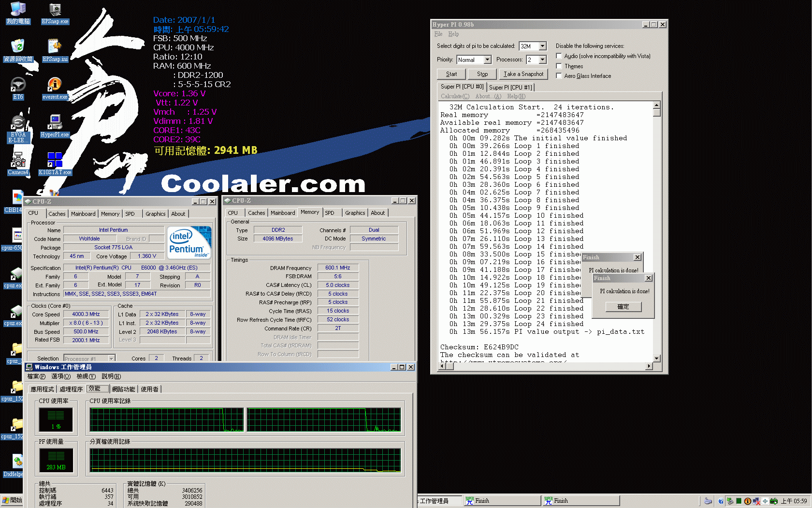The width and height of the screenshot is (812, 508).
Task: Open the EPSnap.exe desktop icon
Action: click(55, 13)
